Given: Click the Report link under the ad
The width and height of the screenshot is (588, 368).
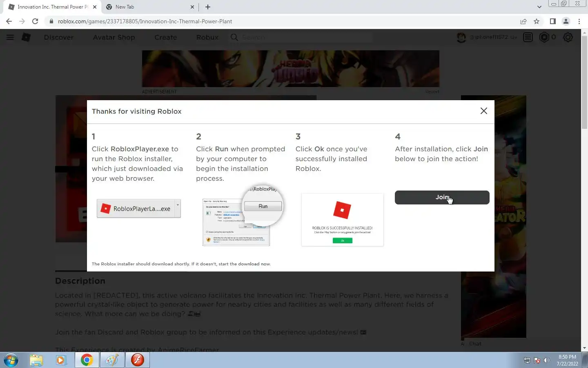Looking at the screenshot, I should 432,92.
